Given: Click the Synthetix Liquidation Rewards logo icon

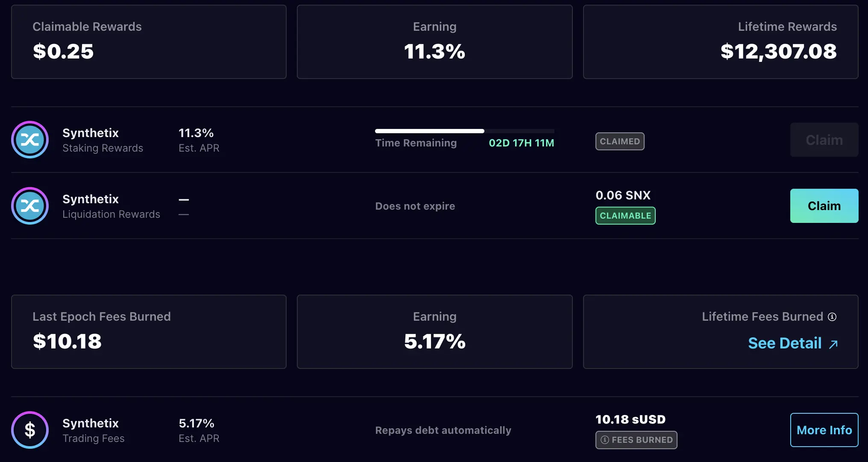Looking at the screenshot, I should 30,206.
